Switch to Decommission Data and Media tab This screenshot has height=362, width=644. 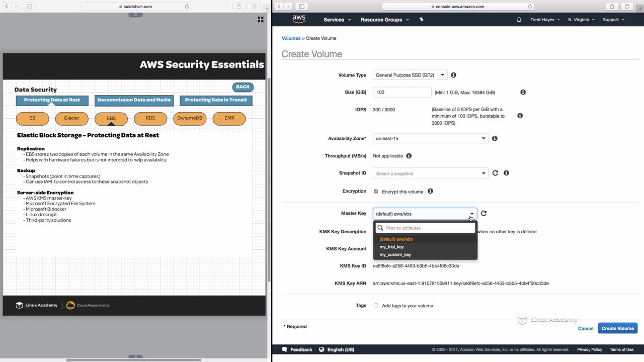[134, 100]
